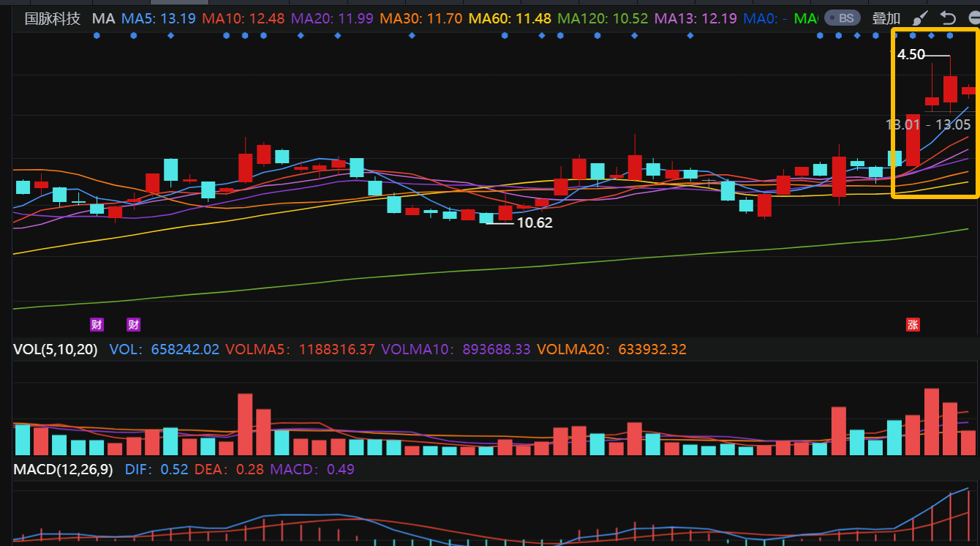Viewport: 980px width, 546px height.
Task: Select the MA5: 13.19 value
Action: click(158, 18)
